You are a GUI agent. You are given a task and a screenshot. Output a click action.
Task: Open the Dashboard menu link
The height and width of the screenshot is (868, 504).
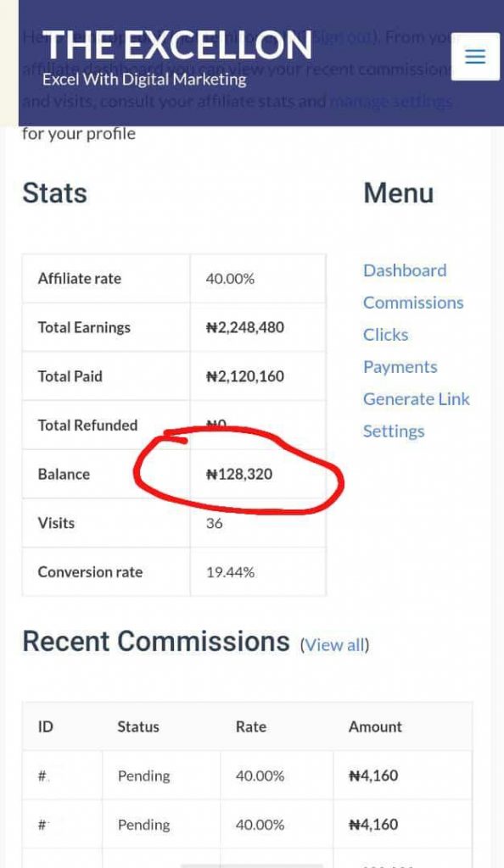[x=405, y=270]
